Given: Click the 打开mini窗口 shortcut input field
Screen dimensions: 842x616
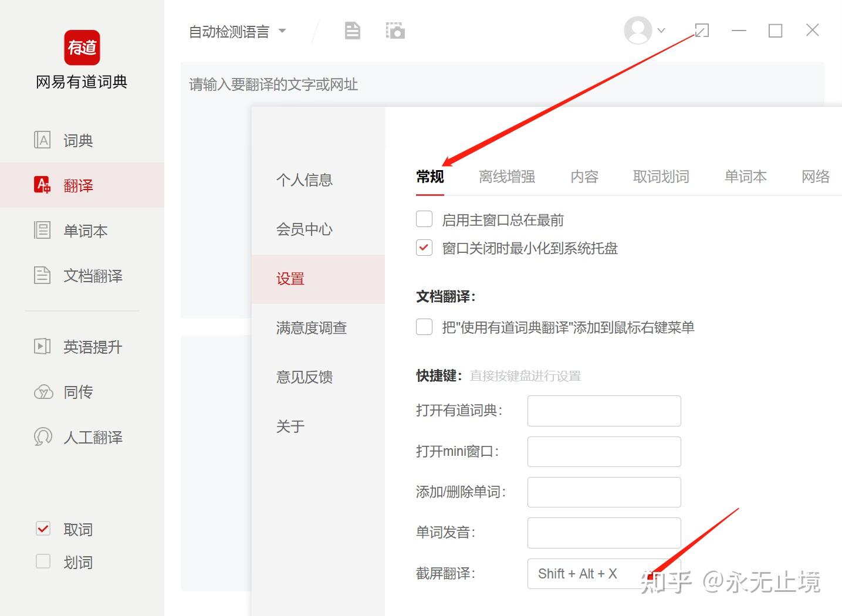Looking at the screenshot, I should point(603,451).
